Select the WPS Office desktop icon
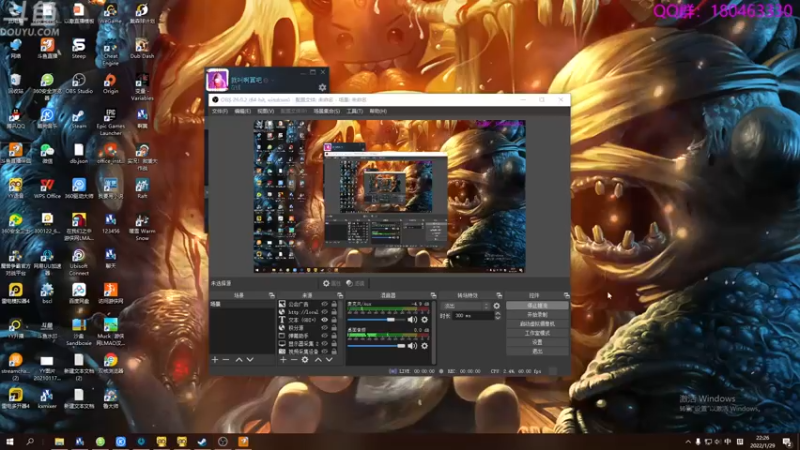This screenshot has width=800, height=450. click(x=47, y=189)
